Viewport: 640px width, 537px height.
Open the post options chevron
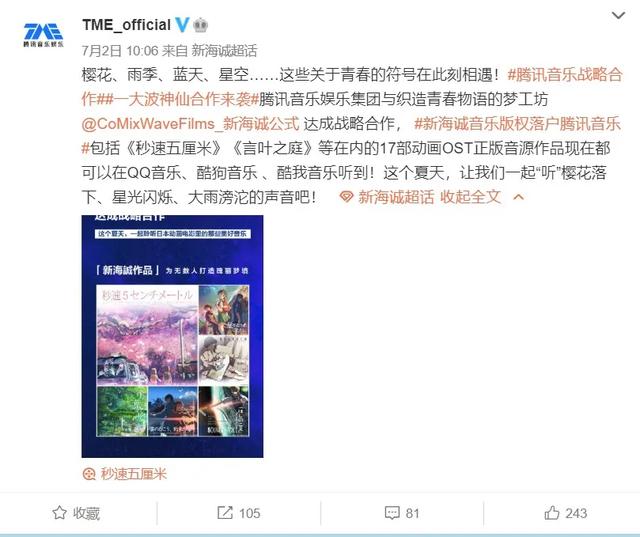pyautogui.click(x=619, y=16)
